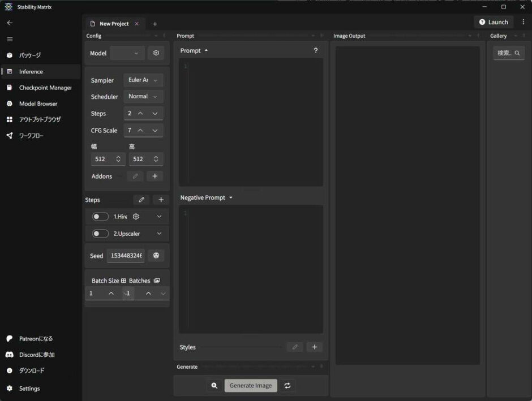Open Hires step settings with its gear icon
The image size is (532, 401).
click(x=135, y=216)
